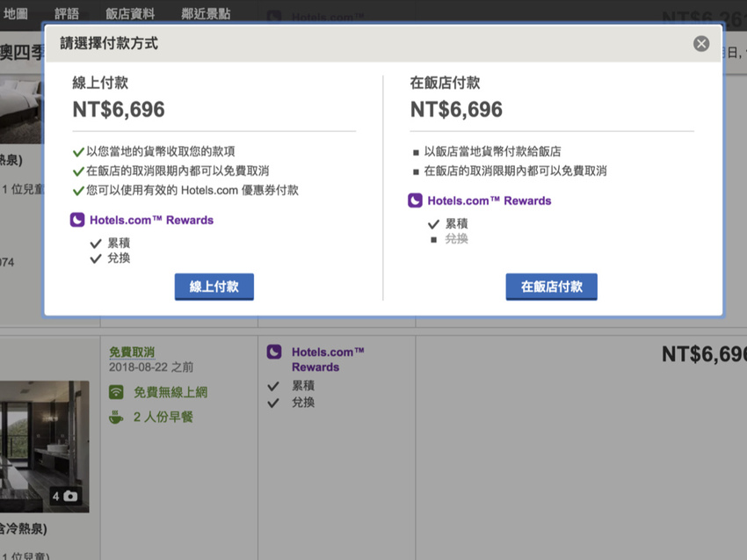Click the 累積 checkmark under 線上付款
Viewport: 747px width, 560px height.
coord(96,244)
